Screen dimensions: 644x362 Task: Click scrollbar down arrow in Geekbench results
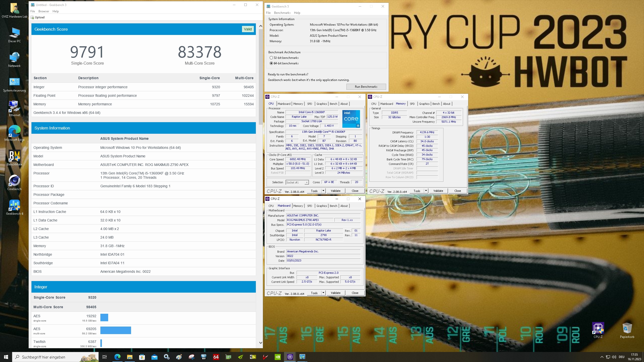(261, 343)
